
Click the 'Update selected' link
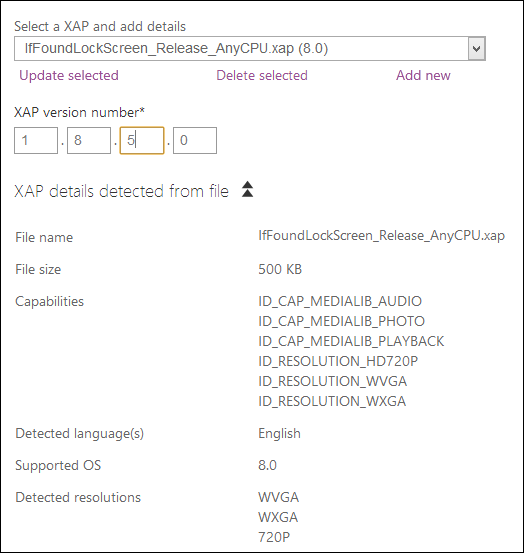pos(69,75)
